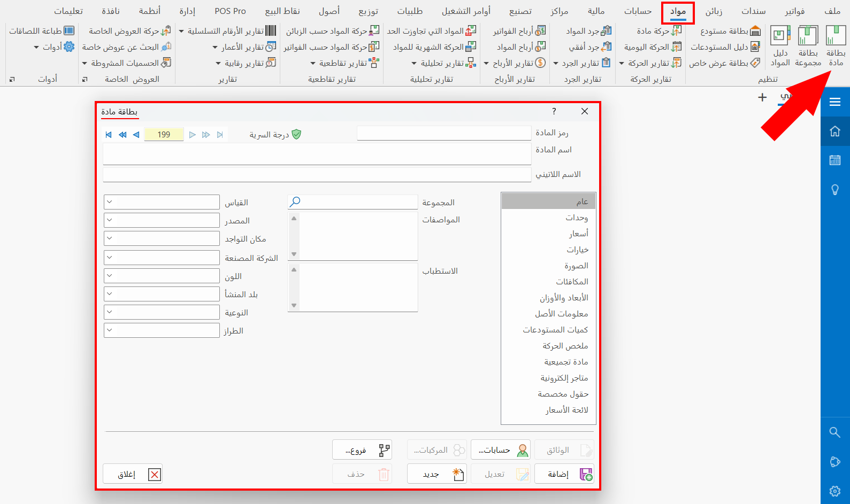Click the sidebar search icon
This screenshot has height=504, width=850.
point(835,432)
